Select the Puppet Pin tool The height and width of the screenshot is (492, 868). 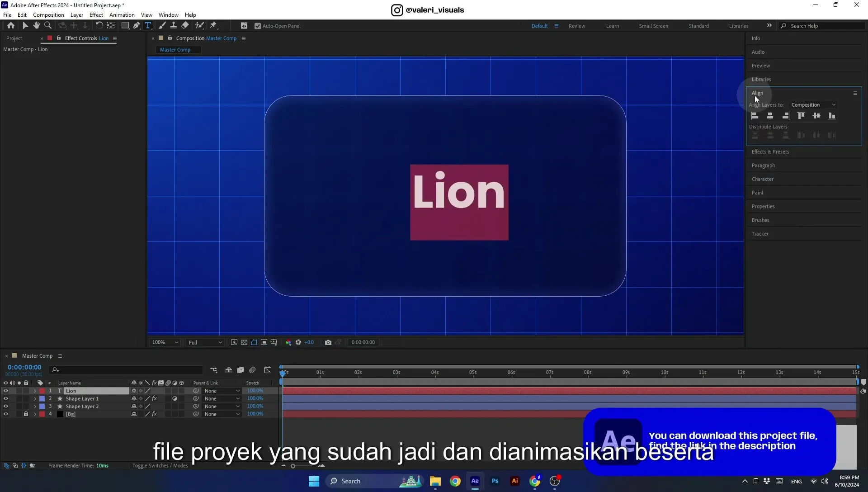pos(213,26)
